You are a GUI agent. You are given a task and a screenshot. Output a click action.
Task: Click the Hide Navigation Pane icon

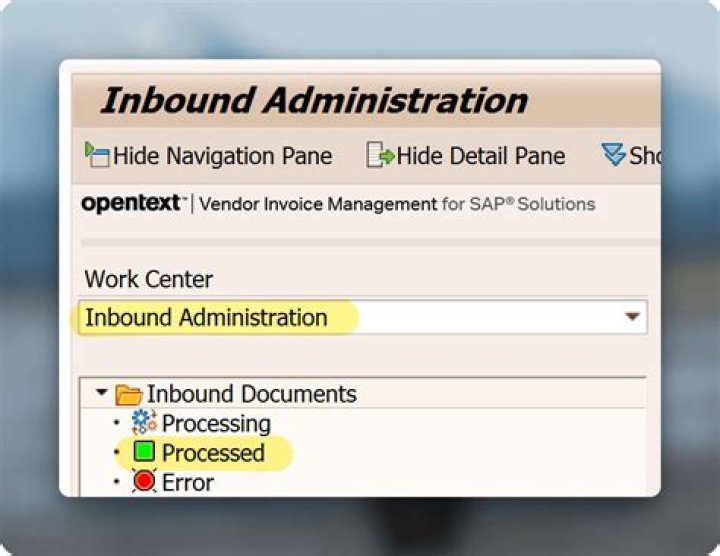(x=97, y=155)
